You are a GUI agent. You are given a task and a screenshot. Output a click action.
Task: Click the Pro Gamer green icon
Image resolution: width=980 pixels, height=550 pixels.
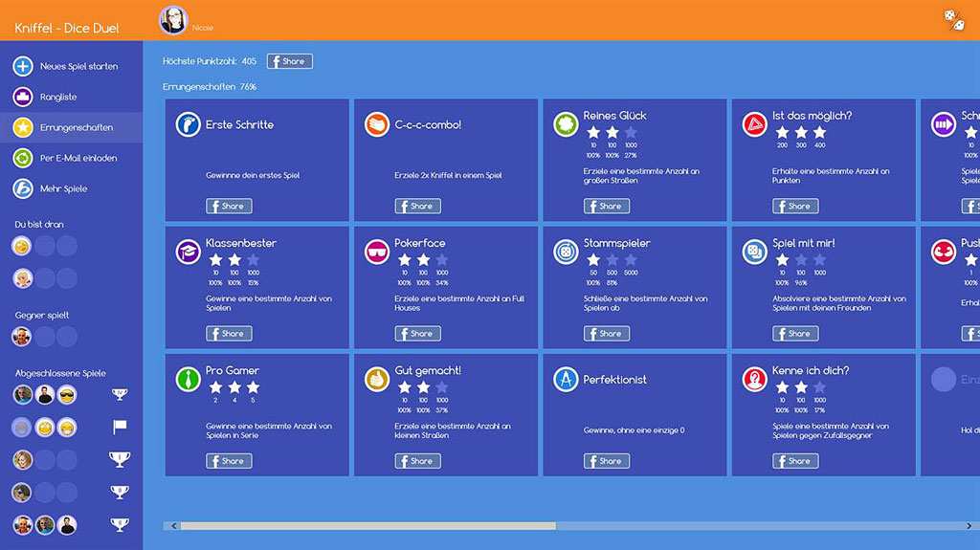tap(188, 380)
